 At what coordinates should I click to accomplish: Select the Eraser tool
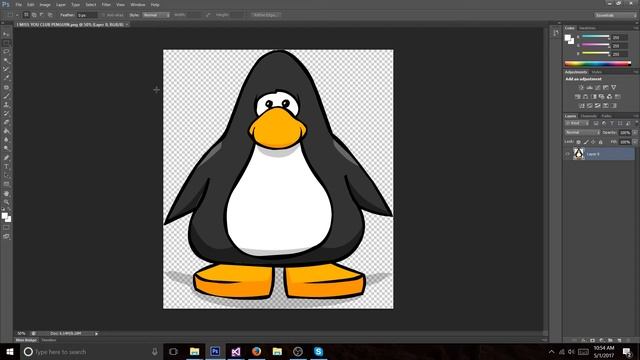tap(6, 122)
